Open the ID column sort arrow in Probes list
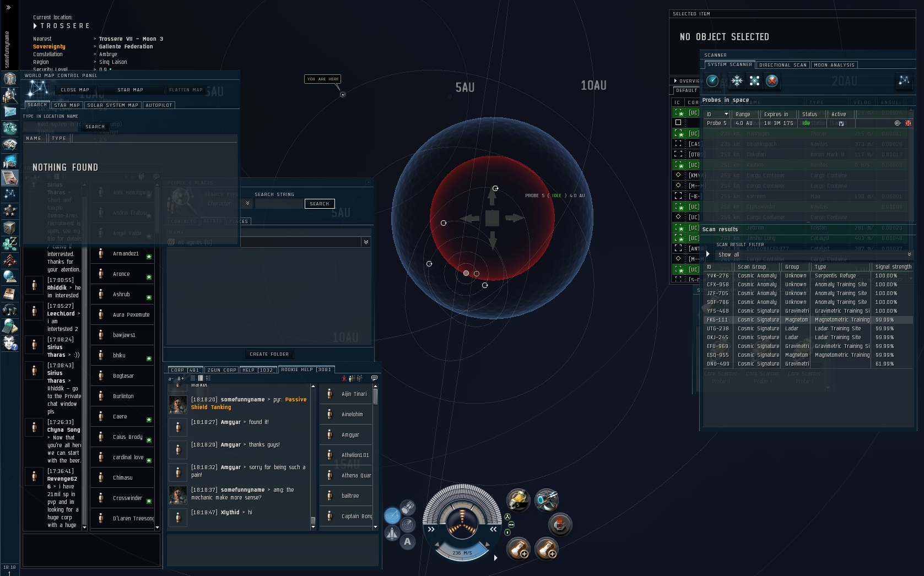This screenshot has height=576, width=924. 726,114
